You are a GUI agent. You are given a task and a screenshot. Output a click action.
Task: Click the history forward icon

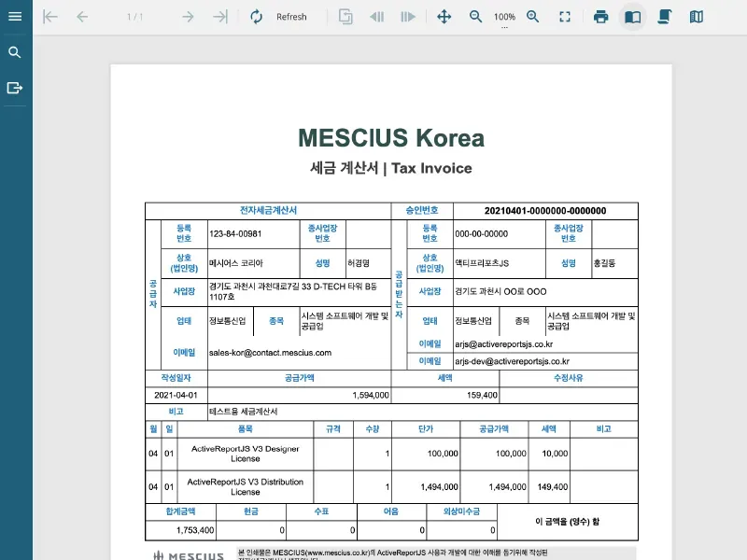[408, 17]
